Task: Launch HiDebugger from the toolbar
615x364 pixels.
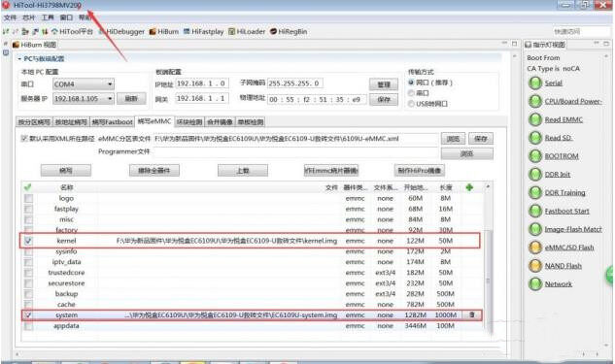Action: click(121, 31)
